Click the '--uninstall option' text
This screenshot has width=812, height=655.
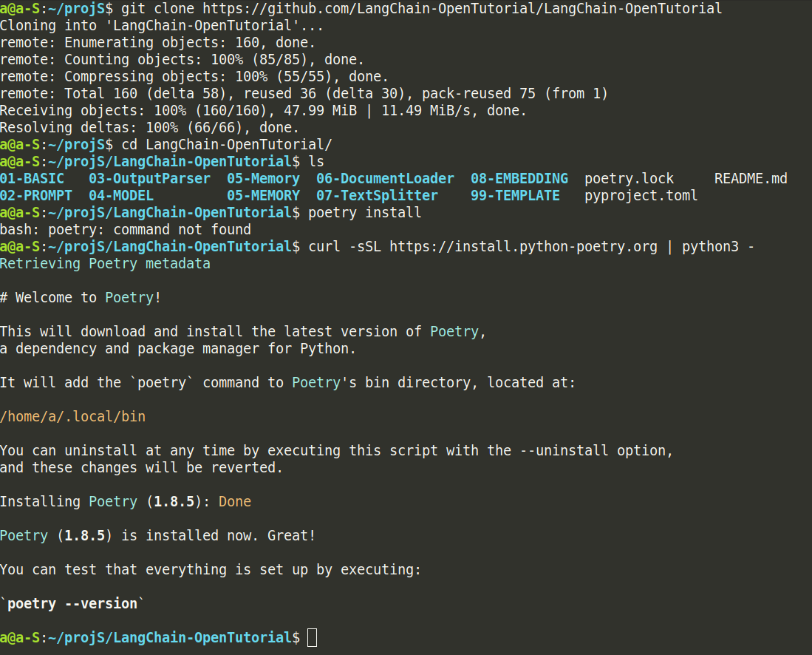596,451
